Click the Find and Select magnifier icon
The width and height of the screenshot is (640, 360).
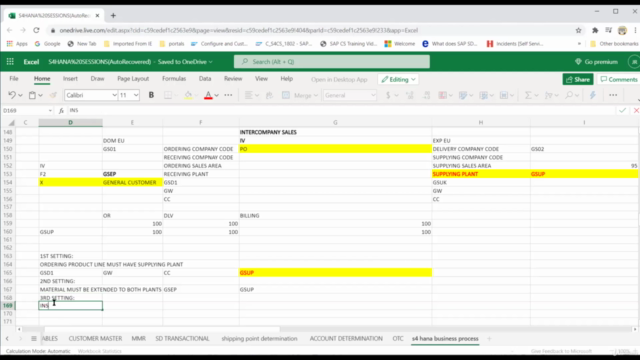click(569, 95)
